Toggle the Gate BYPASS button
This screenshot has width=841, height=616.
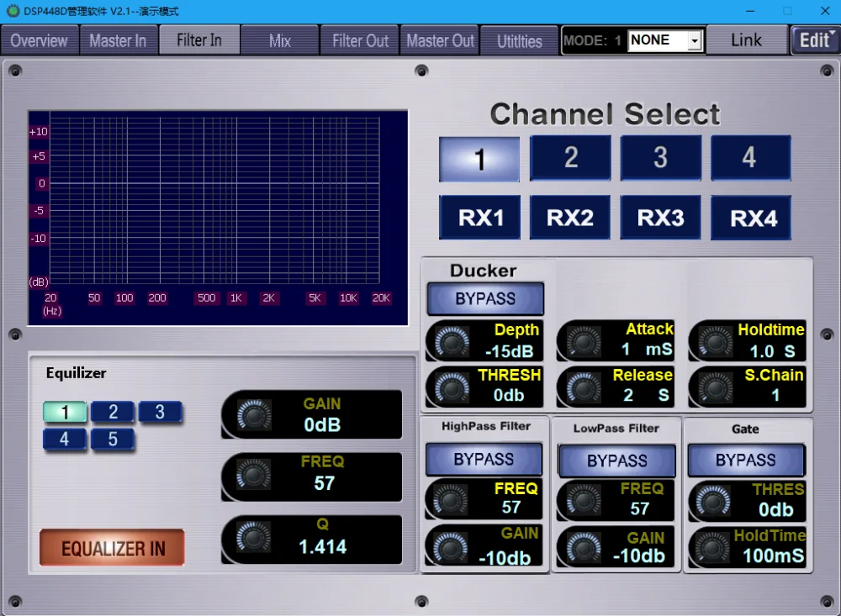pyautogui.click(x=746, y=460)
